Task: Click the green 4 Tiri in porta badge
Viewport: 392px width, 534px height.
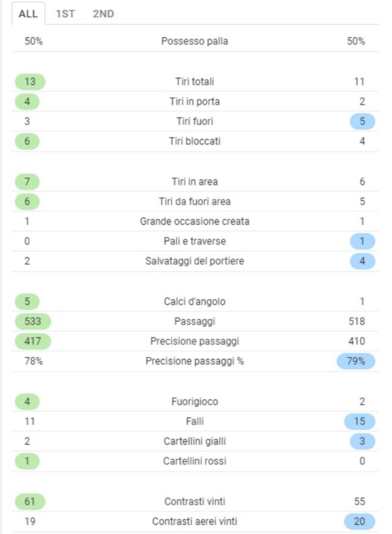Action: click(27, 102)
